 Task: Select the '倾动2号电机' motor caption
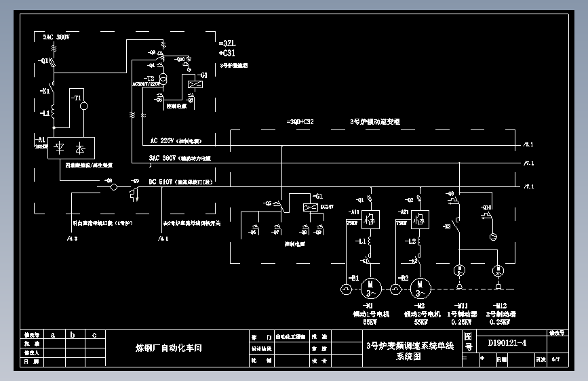point(423,314)
